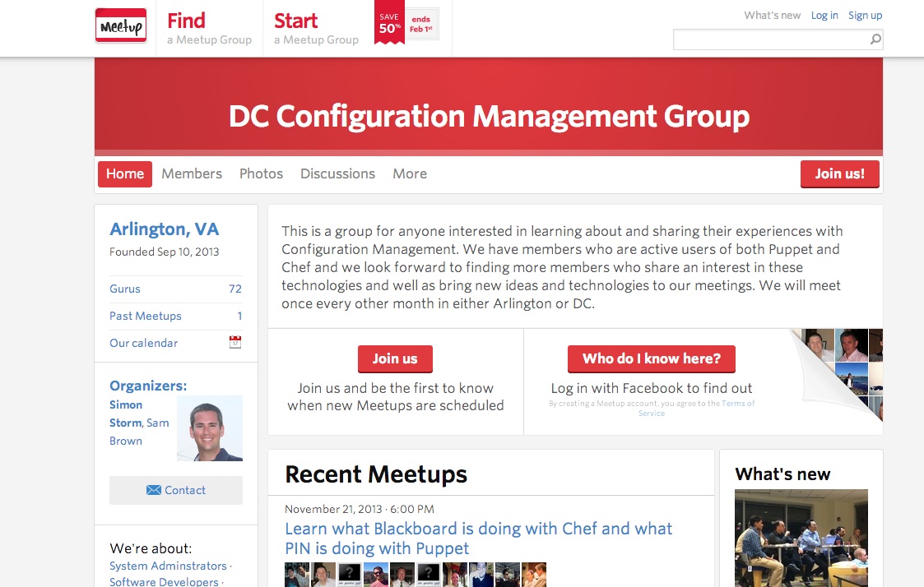Open the More menu in group navigation
Image resolution: width=924 pixels, height=587 pixels.
pos(410,173)
